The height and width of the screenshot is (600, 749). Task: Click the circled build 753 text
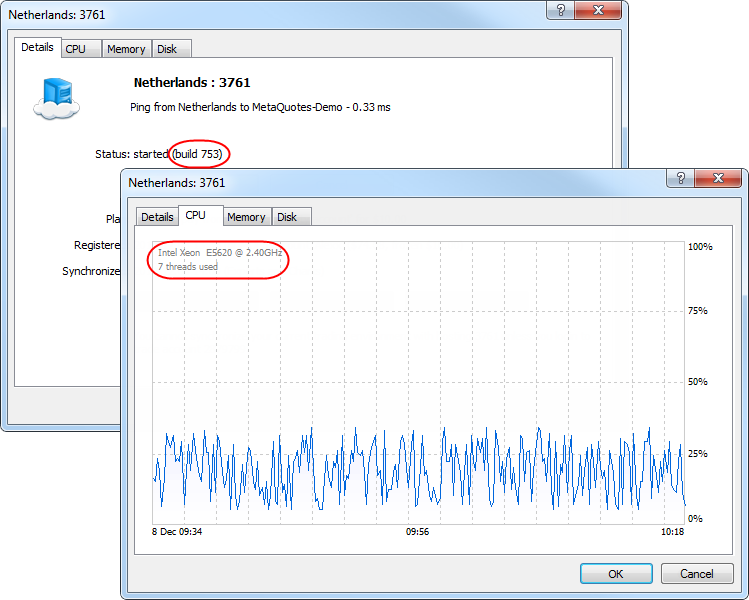[198, 154]
